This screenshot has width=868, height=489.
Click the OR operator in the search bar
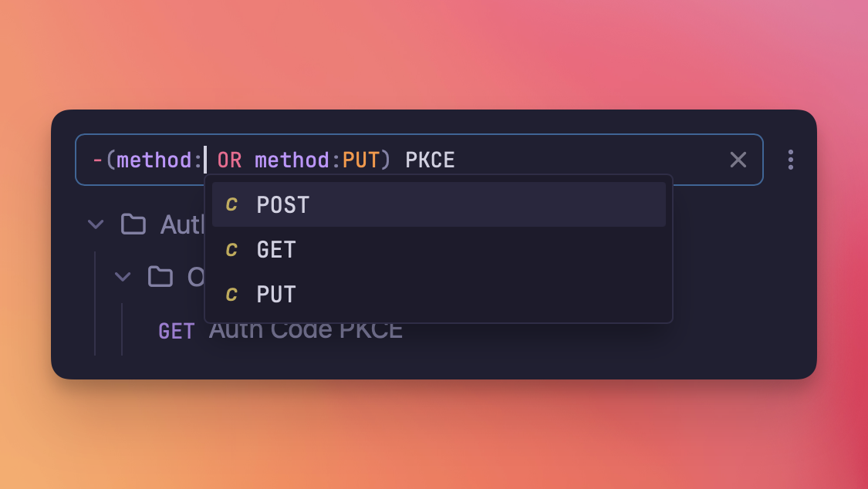pyautogui.click(x=229, y=160)
